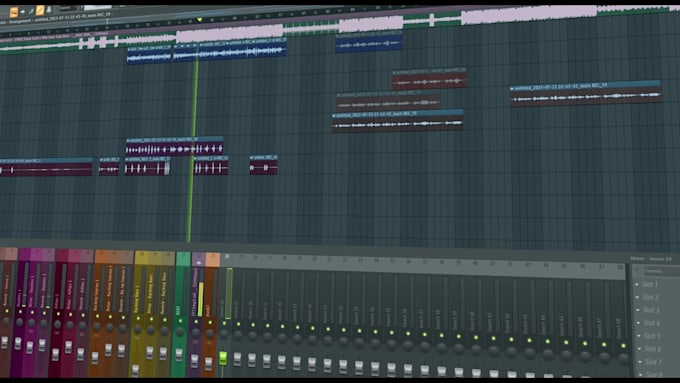Click the pan knob on the green track
The image size is (680, 383).
point(180,332)
